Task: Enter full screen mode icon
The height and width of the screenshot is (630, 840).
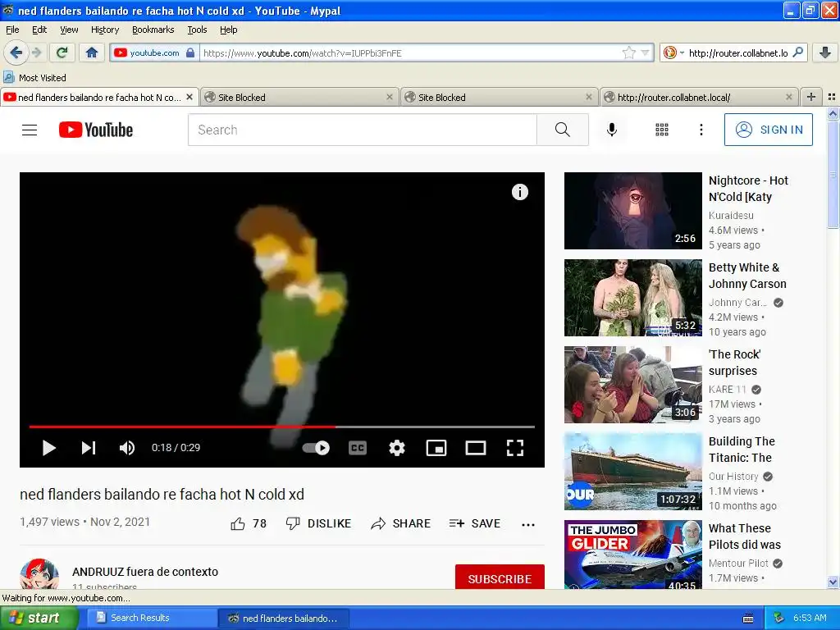Action: point(515,448)
